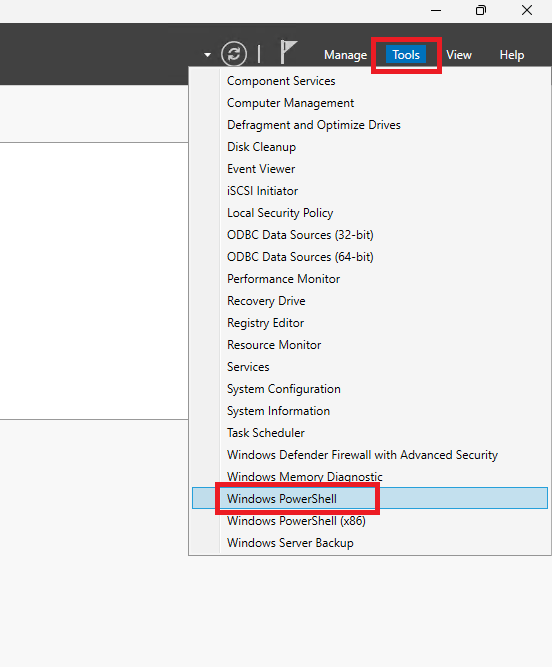
Task: Open Windows Defender Firewall with Advanced Security
Action: click(x=362, y=455)
